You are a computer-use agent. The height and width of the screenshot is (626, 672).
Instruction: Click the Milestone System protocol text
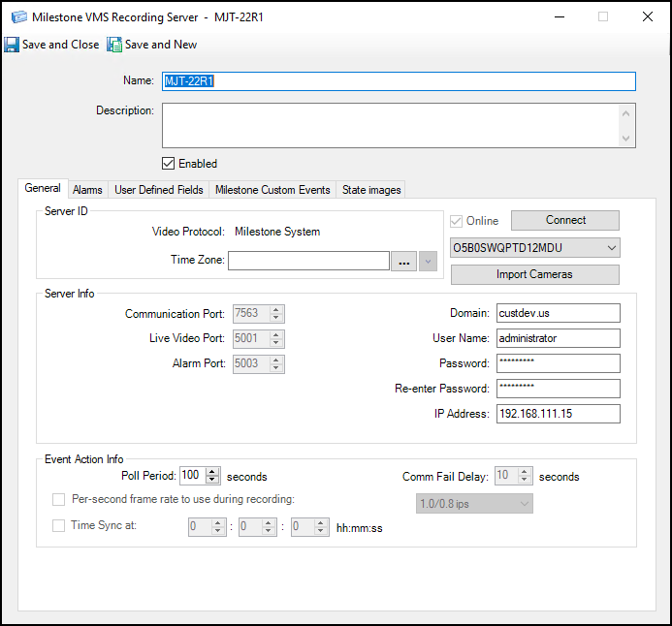[x=277, y=232]
